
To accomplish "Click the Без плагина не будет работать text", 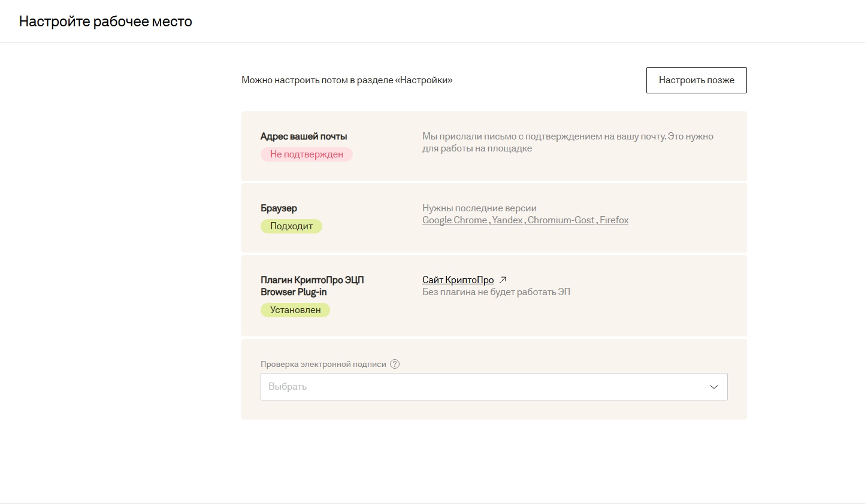I will coord(496,292).
